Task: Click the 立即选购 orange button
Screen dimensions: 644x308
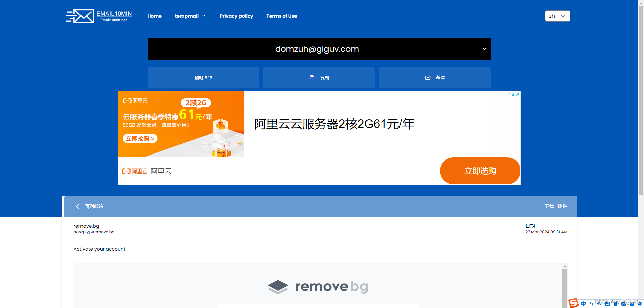Action: [480, 171]
